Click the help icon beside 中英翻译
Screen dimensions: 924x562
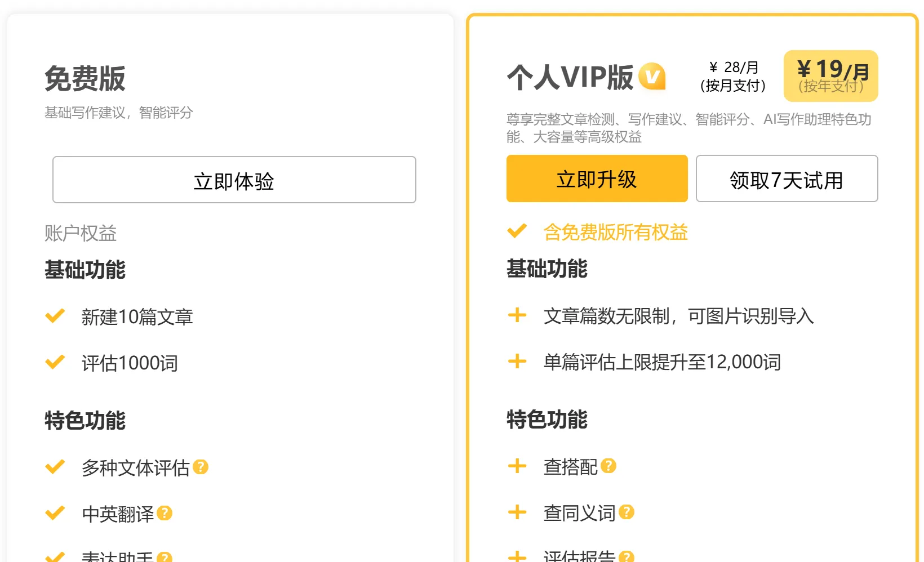(x=165, y=513)
